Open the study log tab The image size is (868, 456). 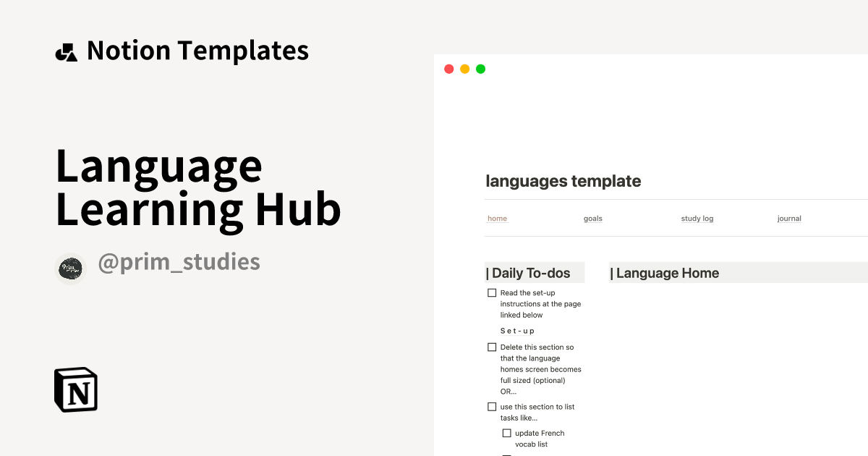pos(697,218)
